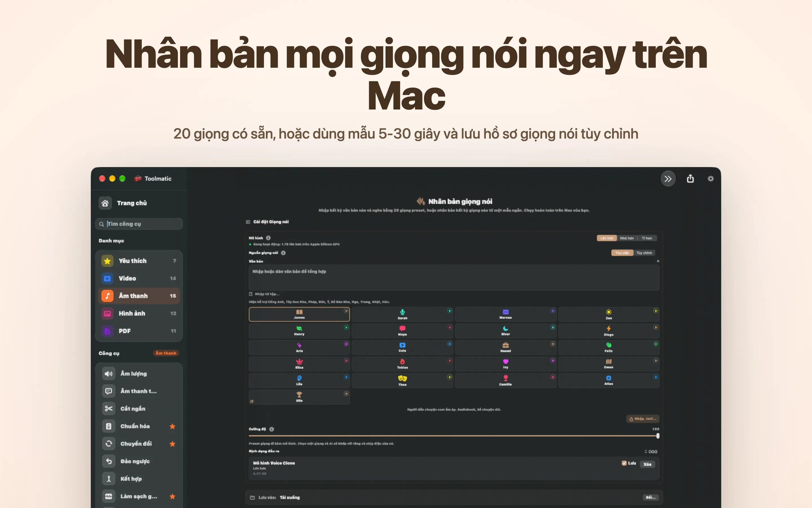Viewport: 812px width, 508px height.
Task: Click the share icon in the title bar
Action: 690,178
